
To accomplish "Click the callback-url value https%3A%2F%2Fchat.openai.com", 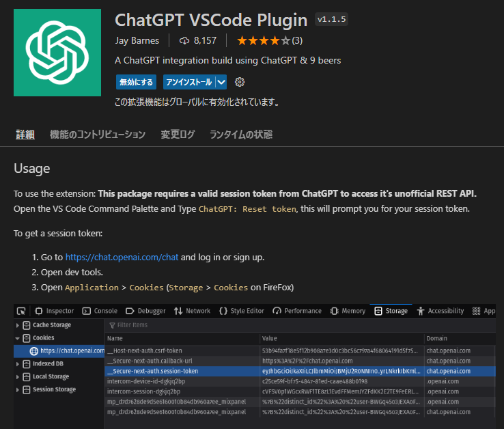I will tap(307, 361).
